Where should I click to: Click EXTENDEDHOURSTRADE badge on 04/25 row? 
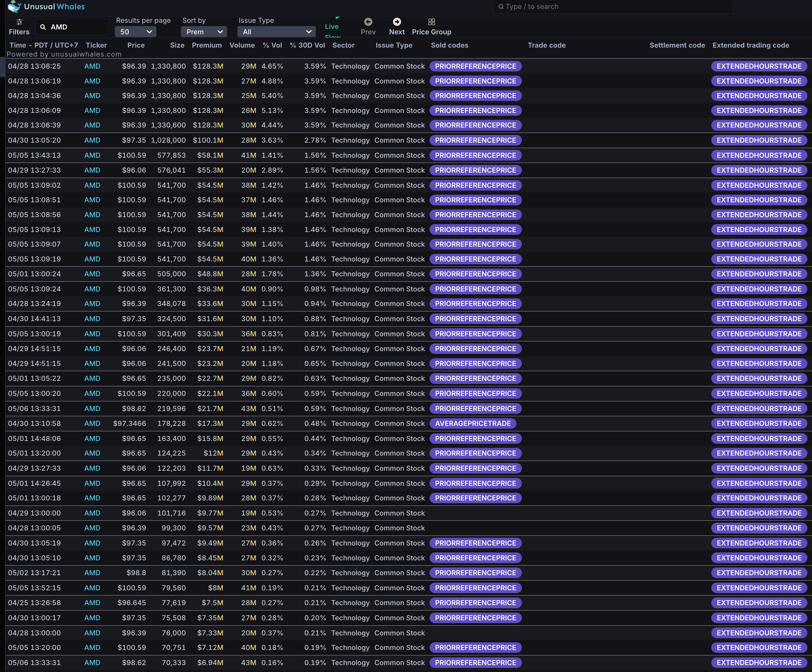pyautogui.click(x=759, y=602)
